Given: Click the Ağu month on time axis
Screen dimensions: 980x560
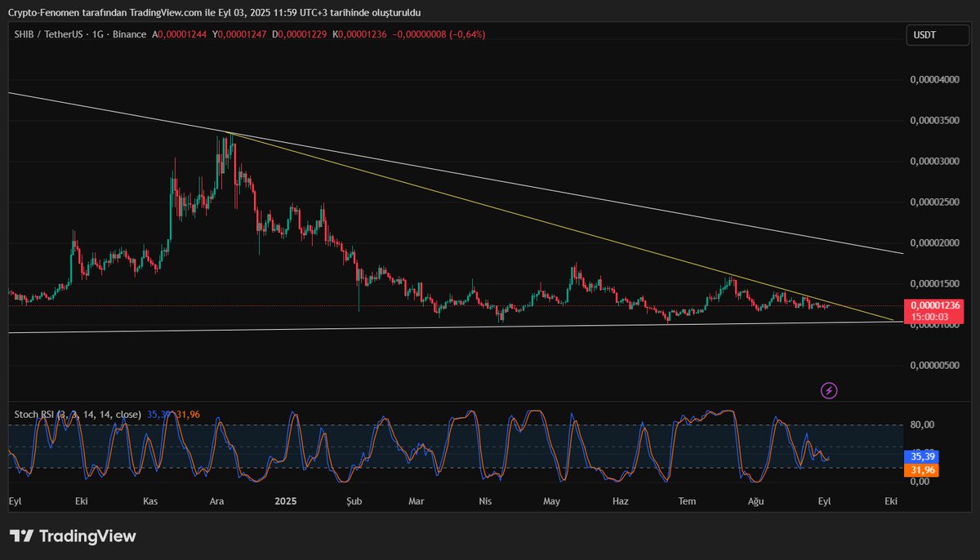Looking at the screenshot, I should [756, 500].
